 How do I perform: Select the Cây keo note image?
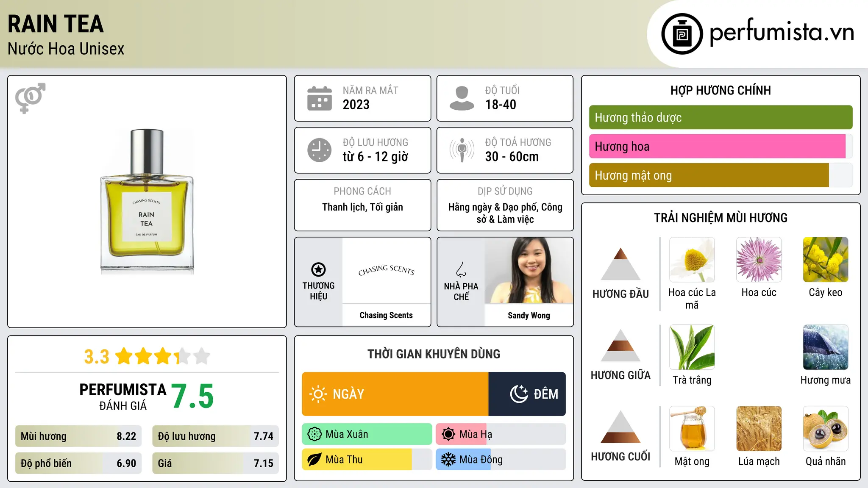(x=826, y=260)
